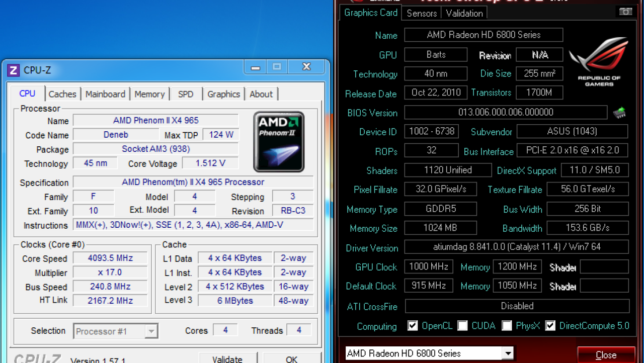Screen dimensions: 644x363
Task: Toggle the DirectCompute 5.0 checkbox
Action: 550,326
